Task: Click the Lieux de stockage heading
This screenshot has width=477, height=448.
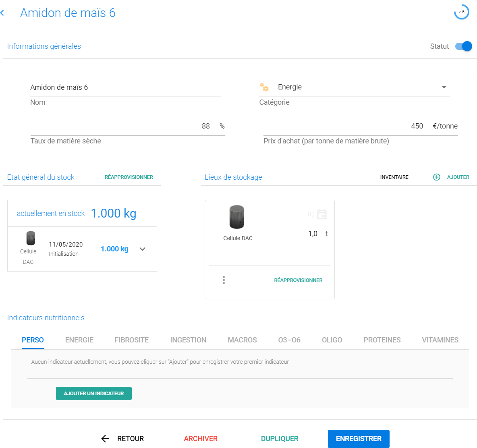Action: [x=233, y=177]
